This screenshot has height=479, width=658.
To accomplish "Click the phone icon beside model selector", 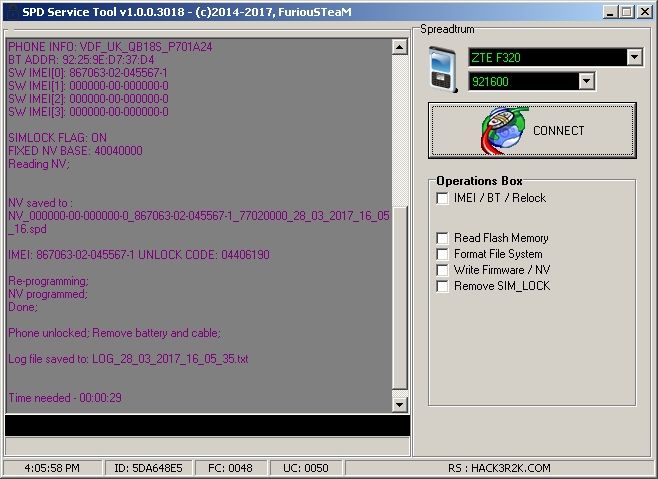I will pos(443,70).
